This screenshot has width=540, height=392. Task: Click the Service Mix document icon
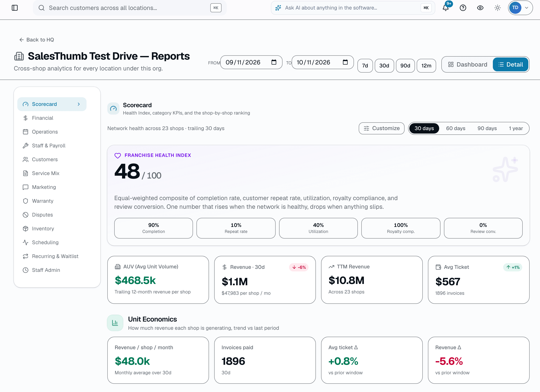(x=26, y=173)
